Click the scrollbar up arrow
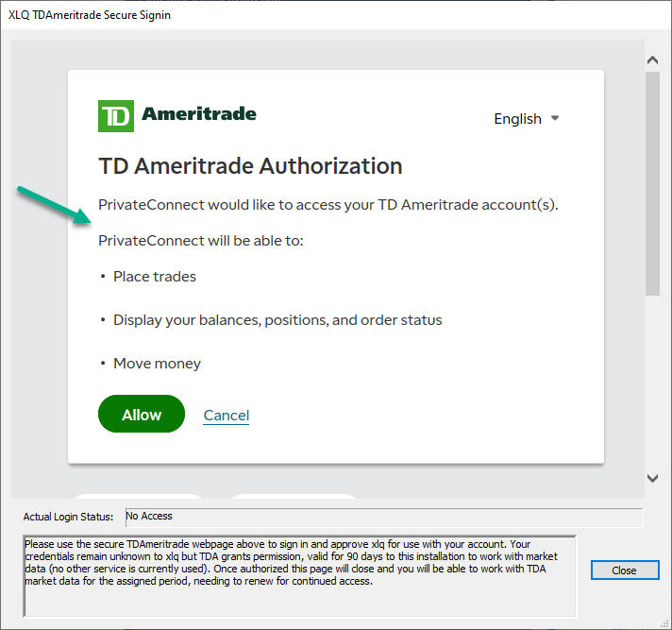This screenshot has height=630, width=672. pos(653,60)
